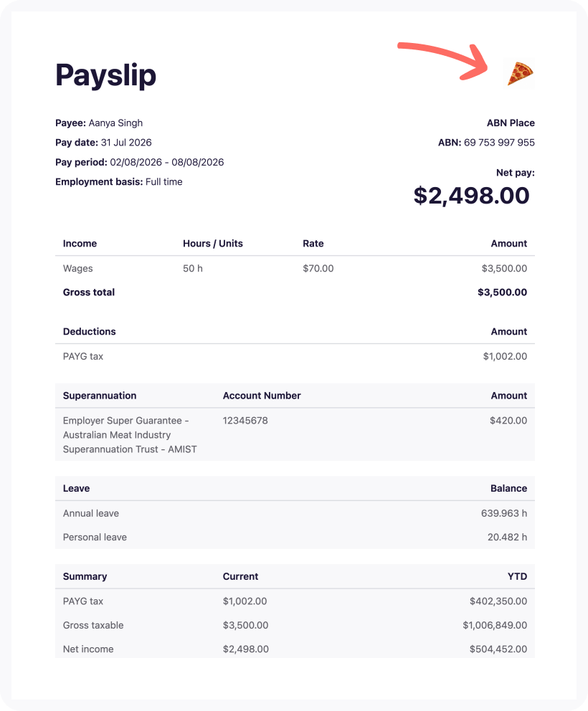
Task: Click the large net pay amount $2,498.00
Action: (x=471, y=196)
